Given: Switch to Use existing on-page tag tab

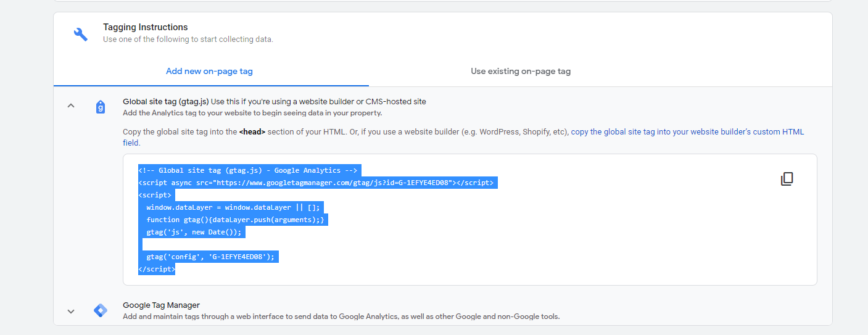Looking at the screenshot, I should coord(521,71).
